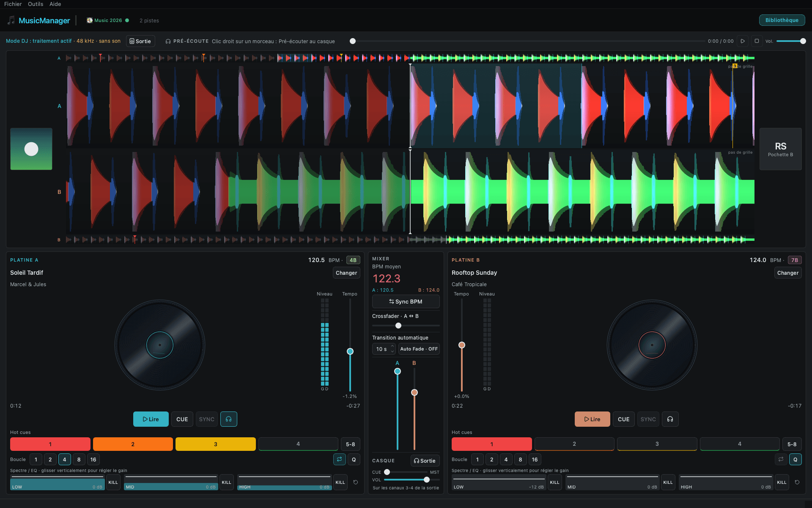The image size is (812, 508).
Task: Click the Casque Sortie headphone output button
Action: 425,461
